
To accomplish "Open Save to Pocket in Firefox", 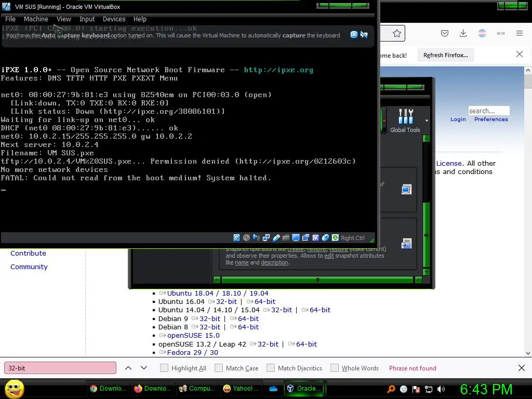I will coord(445,33).
